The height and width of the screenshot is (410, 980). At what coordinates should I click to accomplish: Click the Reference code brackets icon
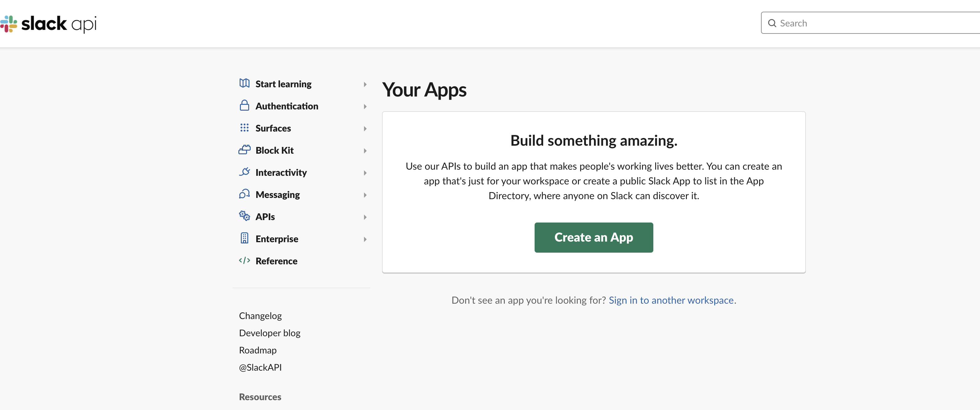[244, 260]
